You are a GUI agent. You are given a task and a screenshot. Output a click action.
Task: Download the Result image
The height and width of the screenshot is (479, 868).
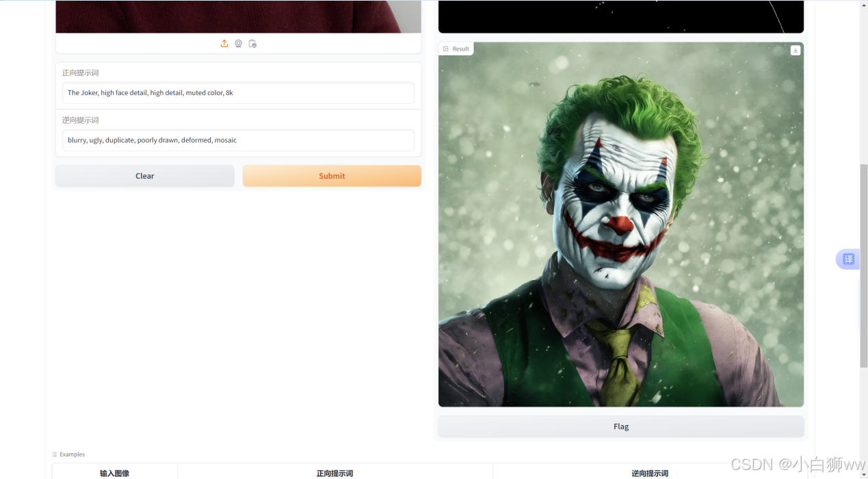(795, 51)
